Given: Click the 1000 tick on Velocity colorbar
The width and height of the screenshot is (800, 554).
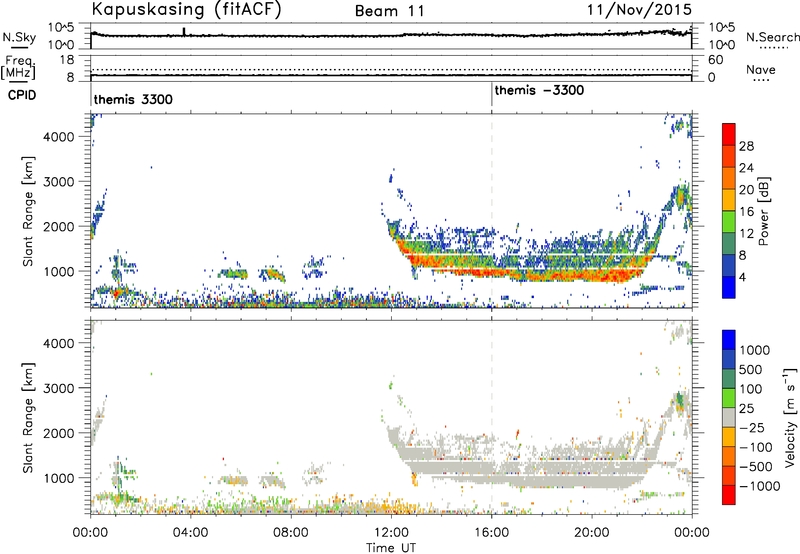Looking at the screenshot, I should coord(754,350).
